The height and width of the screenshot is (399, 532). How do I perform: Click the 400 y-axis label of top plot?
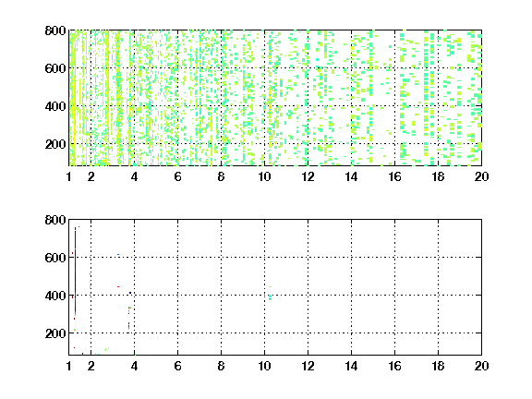click(55, 106)
